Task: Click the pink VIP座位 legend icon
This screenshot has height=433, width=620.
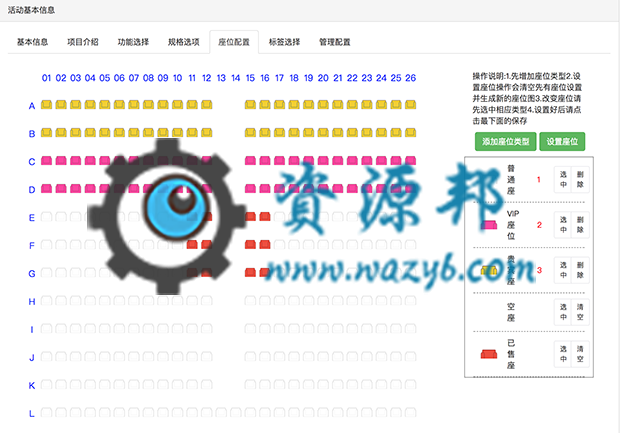Action: coord(489,225)
